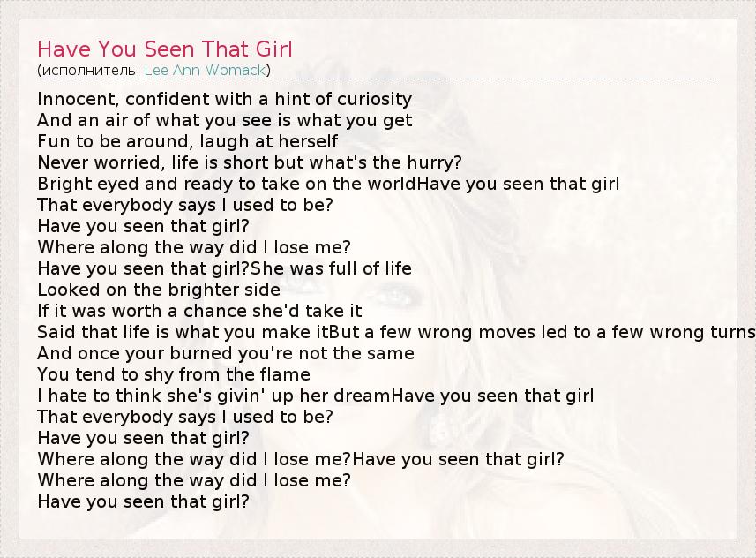756x558 pixels.
Task: Click the "Have You Seen That Girl" title
Action: coord(165,49)
